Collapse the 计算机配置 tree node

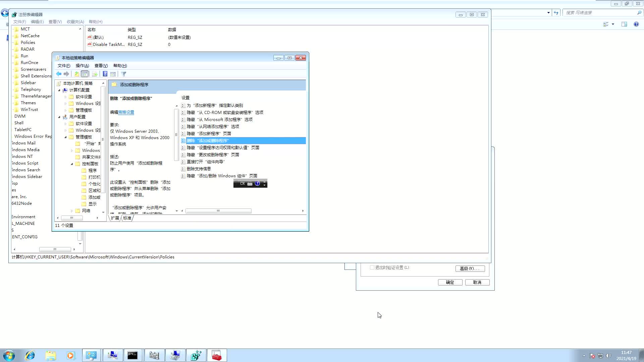(x=59, y=90)
